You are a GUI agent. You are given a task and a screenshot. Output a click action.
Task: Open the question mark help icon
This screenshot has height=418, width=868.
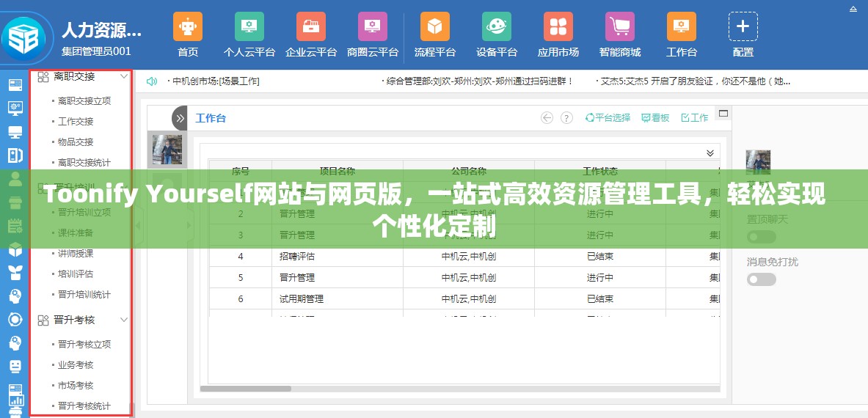point(566,118)
